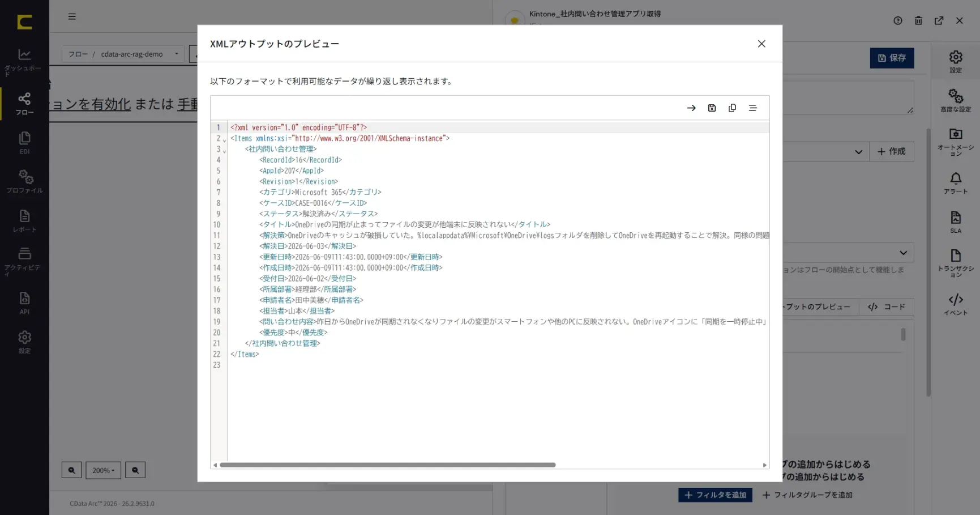Click the 担当者 山本 line
Screen dimensions: 980x515
coord(297,310)
